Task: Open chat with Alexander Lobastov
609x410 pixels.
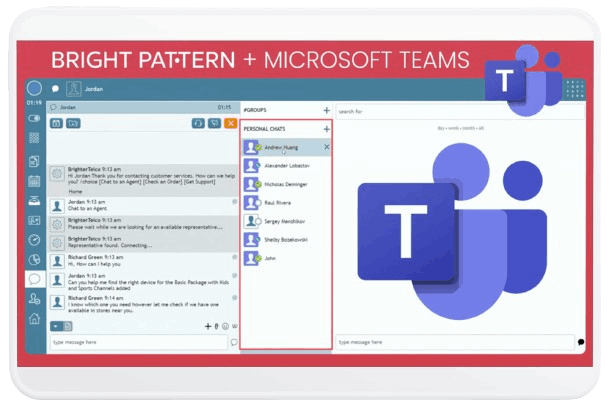Action: tap(286, 165)
